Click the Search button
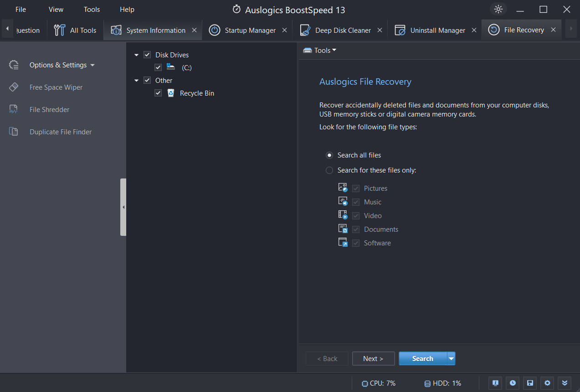580x392 pixels. [423, 359]
